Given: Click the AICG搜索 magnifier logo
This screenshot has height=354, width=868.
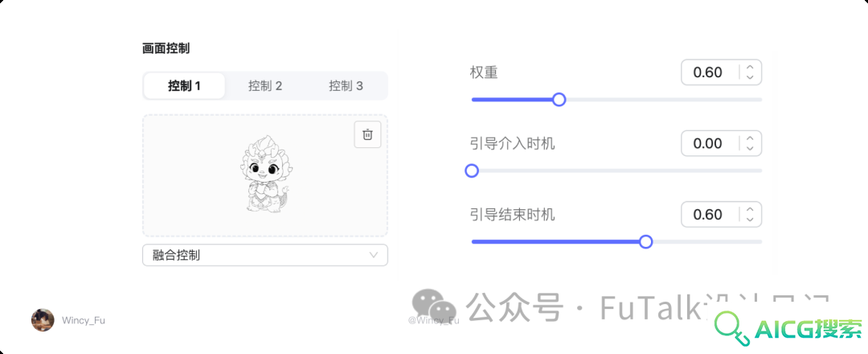Looking at the screenshot, I should coord(730,328).
